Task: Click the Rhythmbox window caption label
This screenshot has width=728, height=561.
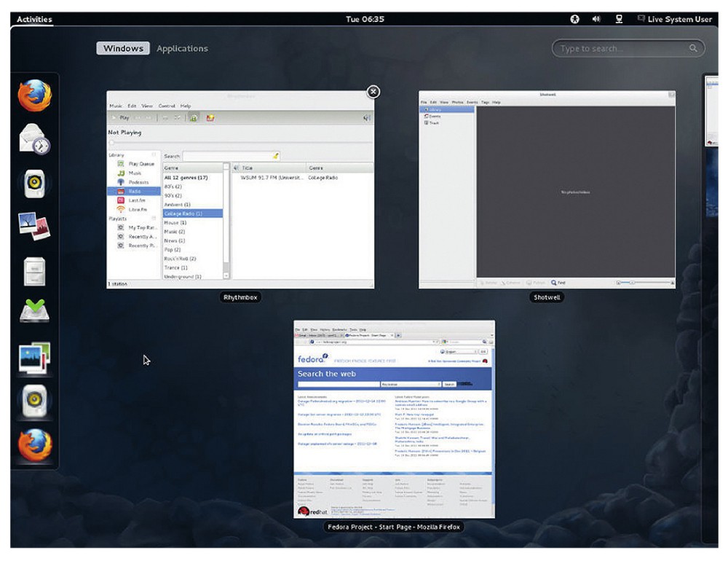Action: point(240,297)
